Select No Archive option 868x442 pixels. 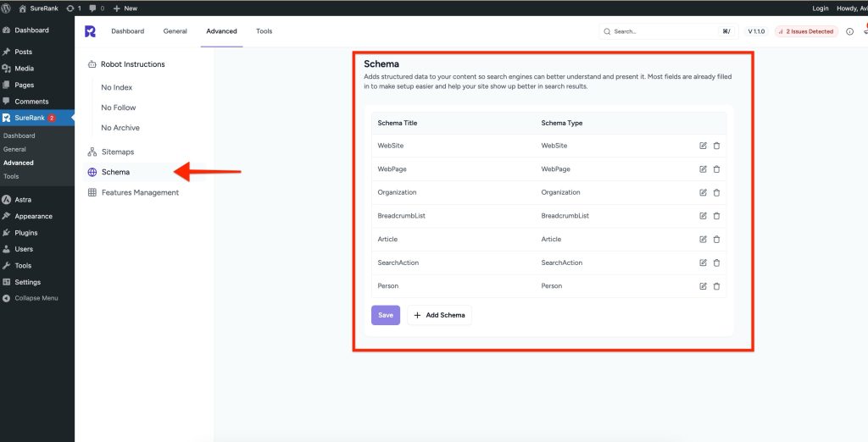(120, 128)
